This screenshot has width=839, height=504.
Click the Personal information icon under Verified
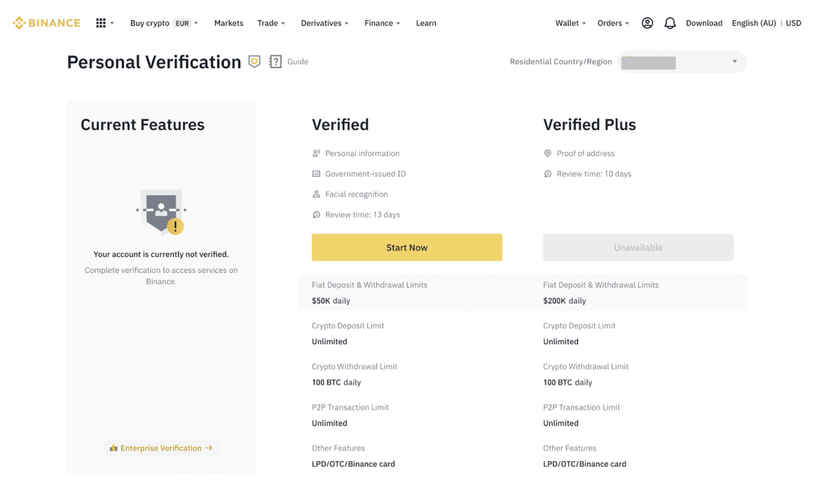coord(316,153)
